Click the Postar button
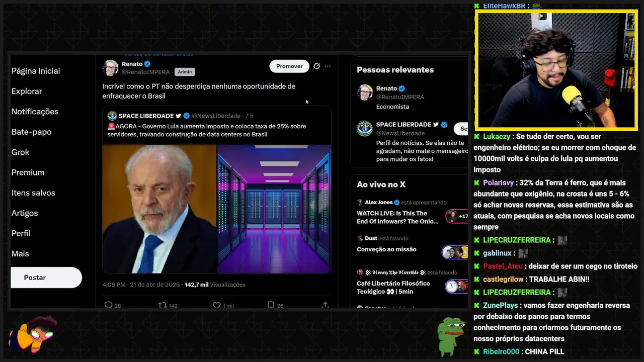 (46, 278)
